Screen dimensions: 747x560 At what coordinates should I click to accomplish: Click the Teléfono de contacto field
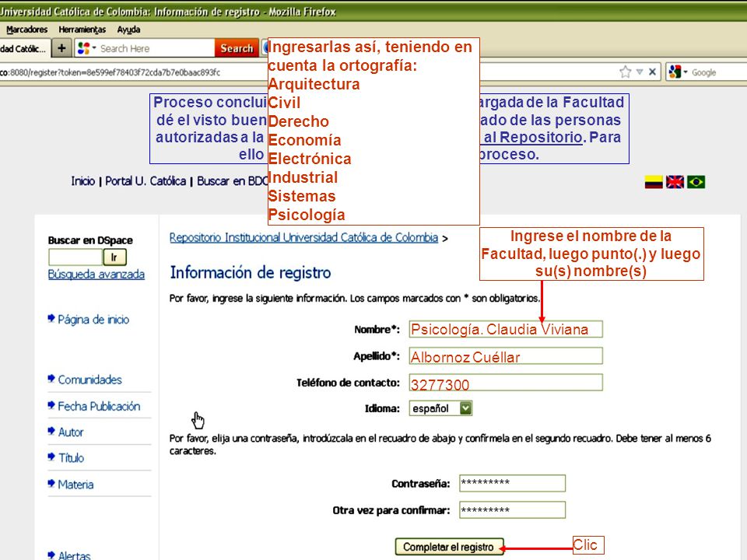506,383
